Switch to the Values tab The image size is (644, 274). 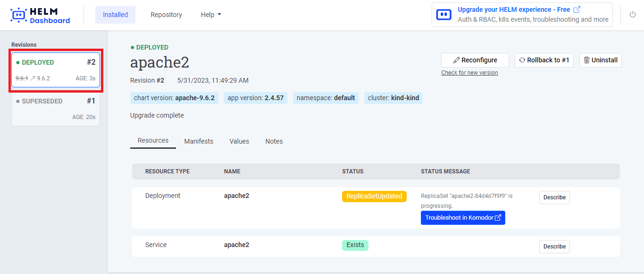(x=239, y=141)
